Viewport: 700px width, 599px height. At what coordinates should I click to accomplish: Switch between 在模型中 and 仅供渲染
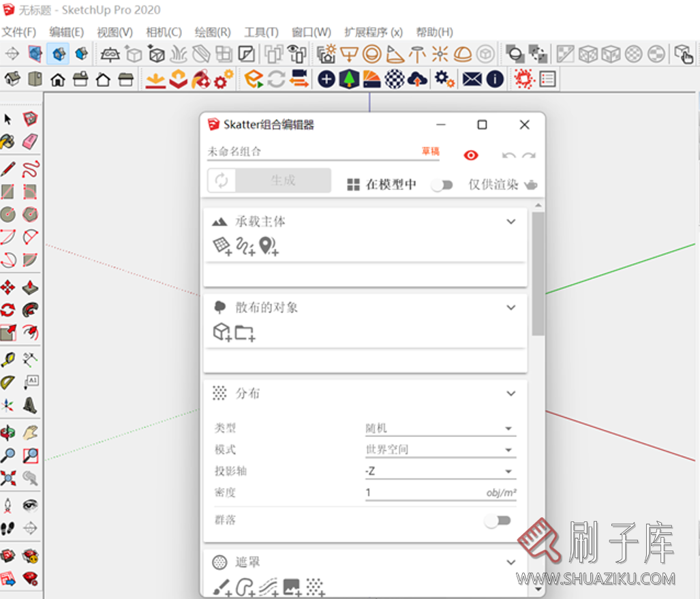pos(442,184)
